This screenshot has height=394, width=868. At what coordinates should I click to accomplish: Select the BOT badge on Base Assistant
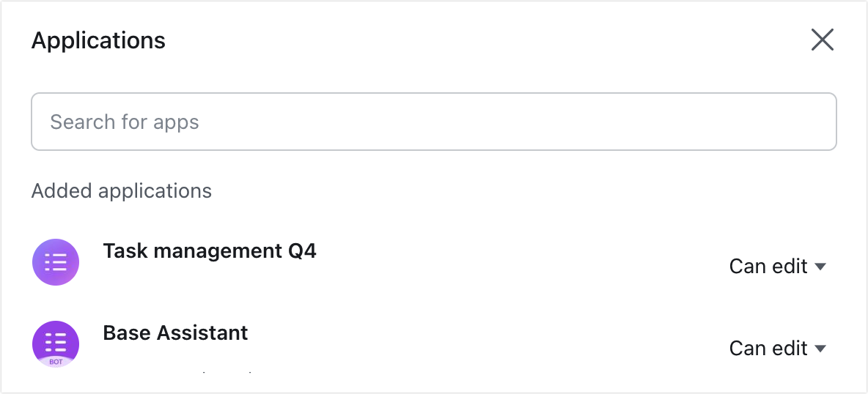click(56, 362)
